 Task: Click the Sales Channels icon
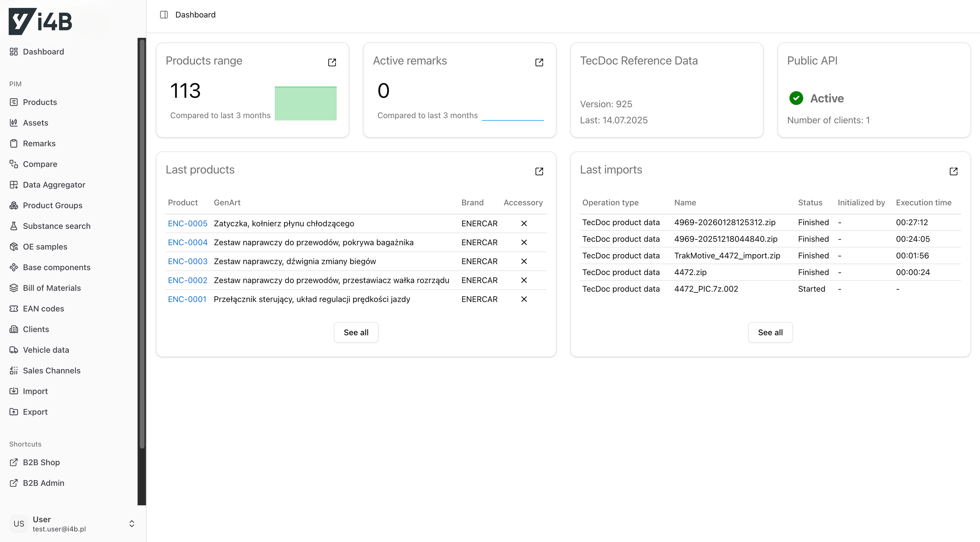pos(14,371)
